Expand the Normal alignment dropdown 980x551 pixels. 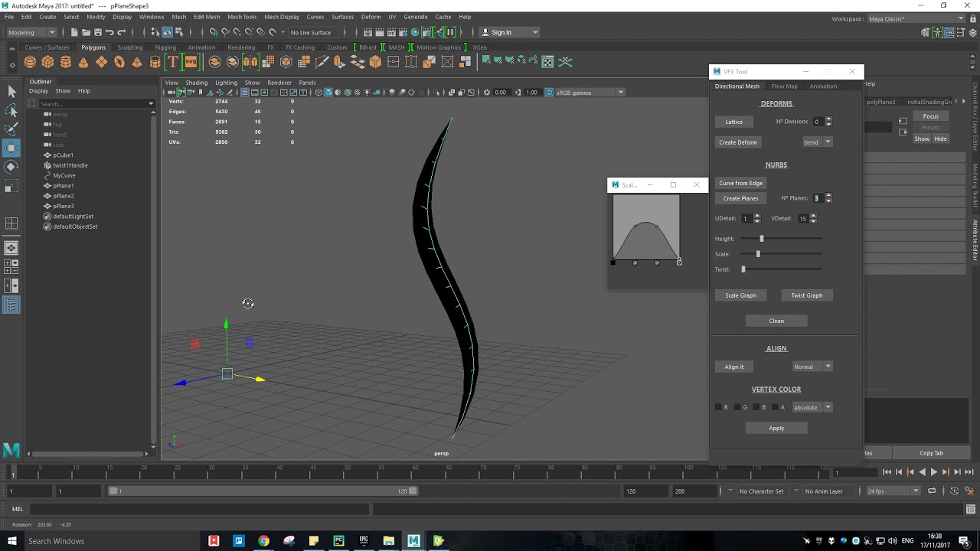[812, 367]
